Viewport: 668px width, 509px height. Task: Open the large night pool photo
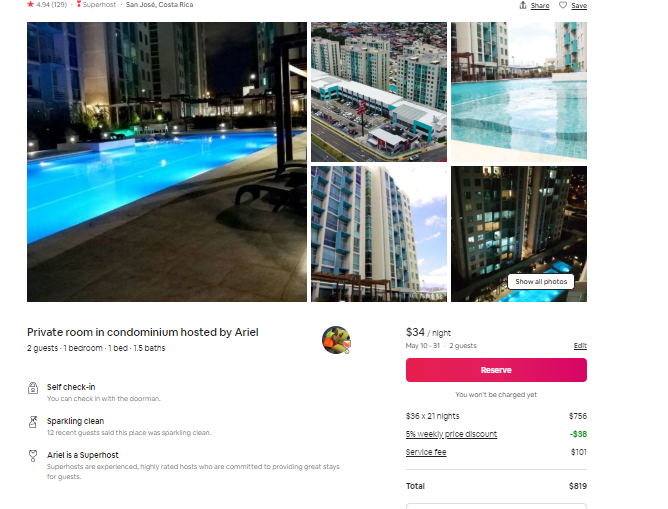click(167, 162)
